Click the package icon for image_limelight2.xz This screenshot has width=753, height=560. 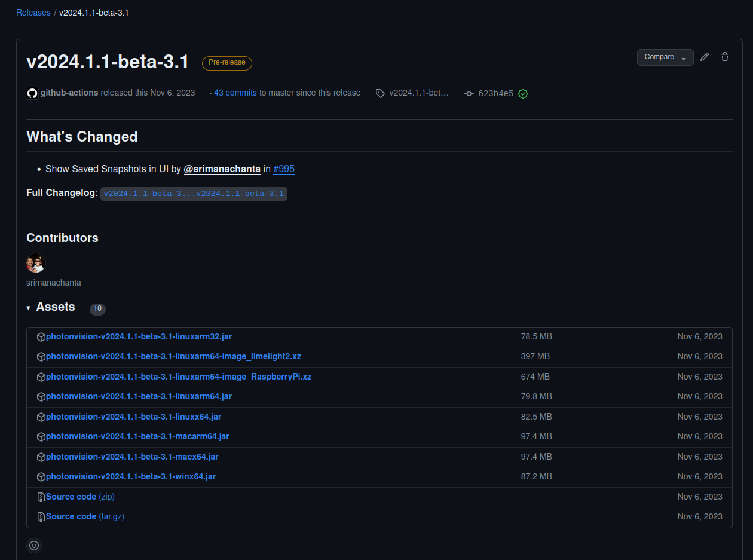[x=41, y=357]
